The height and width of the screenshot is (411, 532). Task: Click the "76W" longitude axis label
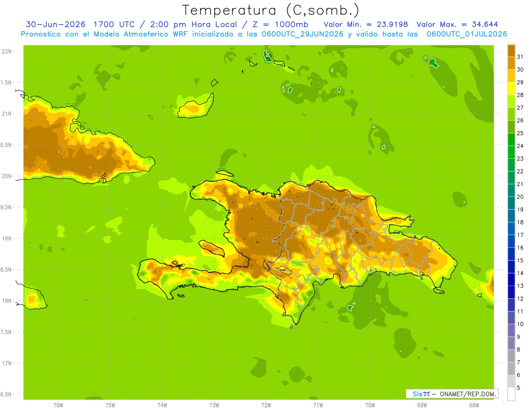tap(58, 405)
